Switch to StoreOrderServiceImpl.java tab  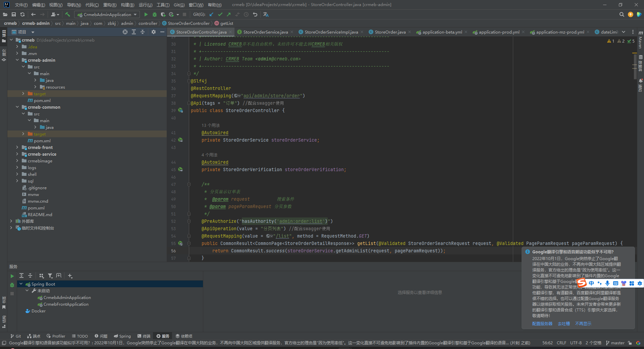point(331,32)
